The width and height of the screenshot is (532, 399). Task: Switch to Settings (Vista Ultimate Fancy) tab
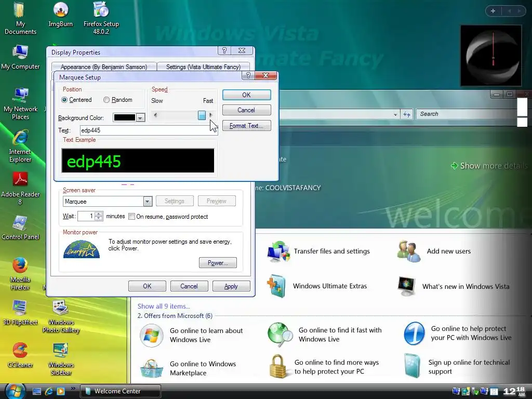[x=203, y=67]
